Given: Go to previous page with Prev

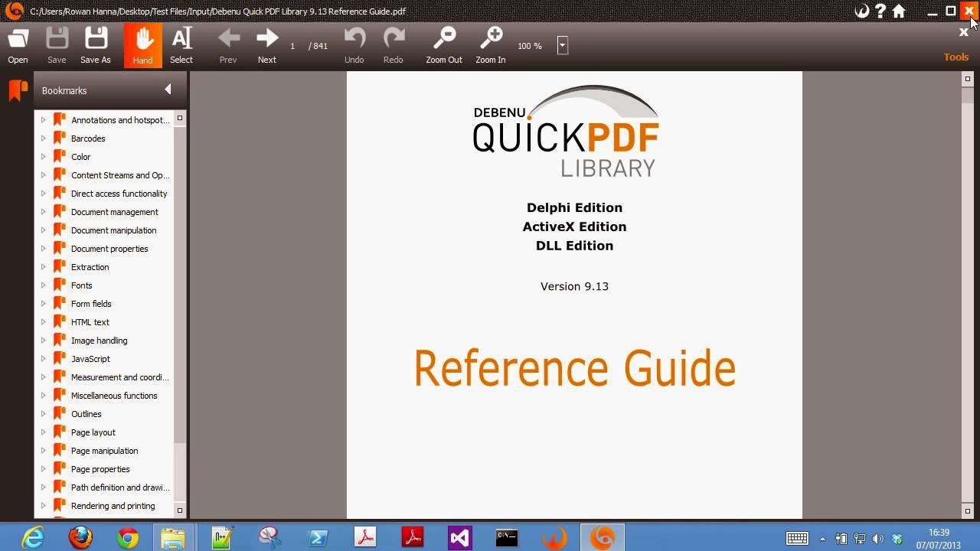Looking at the screenshot, I should (x=228, y=45).
